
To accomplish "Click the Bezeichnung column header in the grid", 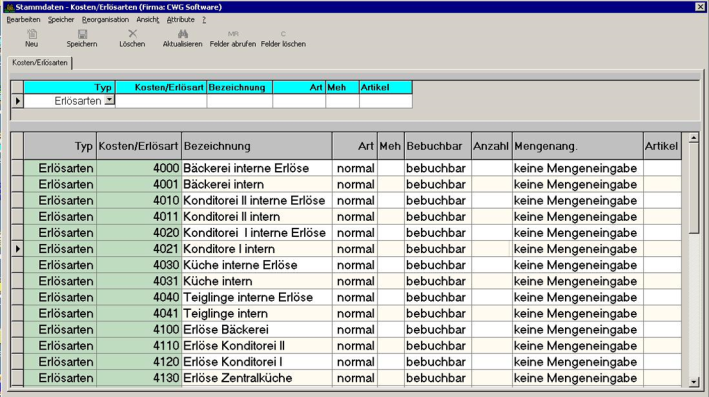I will click(x=256, y=146).
